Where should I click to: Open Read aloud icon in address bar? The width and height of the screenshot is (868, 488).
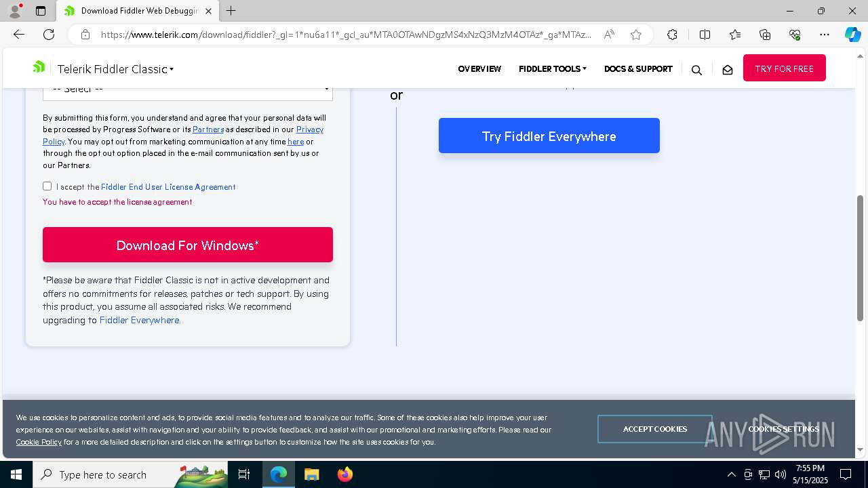point(609,35)
